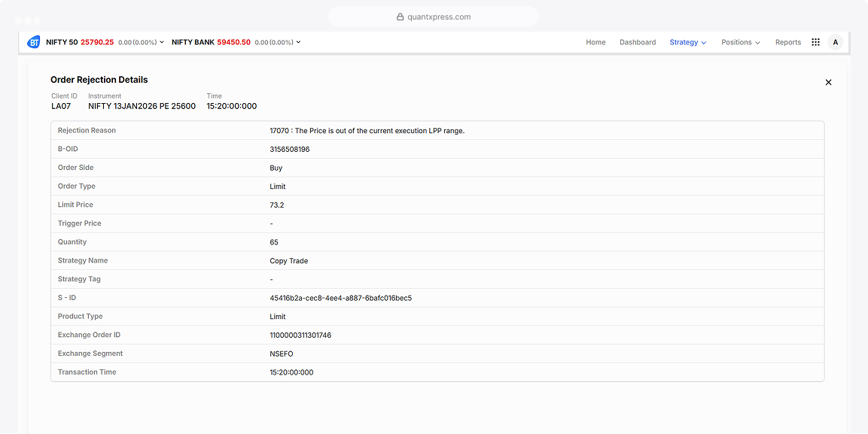
Task: Click the header Time value 15:20:00:000
Action: pyautogui.click(x=231, y=106)
